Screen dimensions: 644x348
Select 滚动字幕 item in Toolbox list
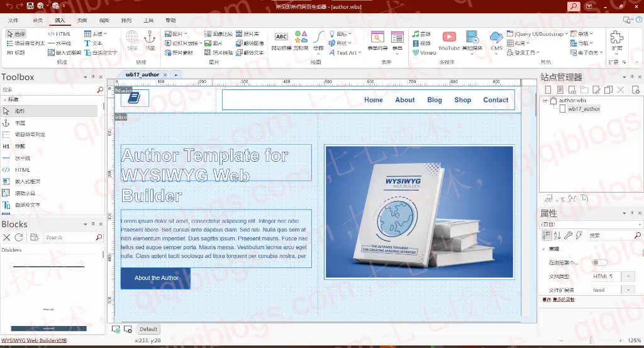pos(25,193)
